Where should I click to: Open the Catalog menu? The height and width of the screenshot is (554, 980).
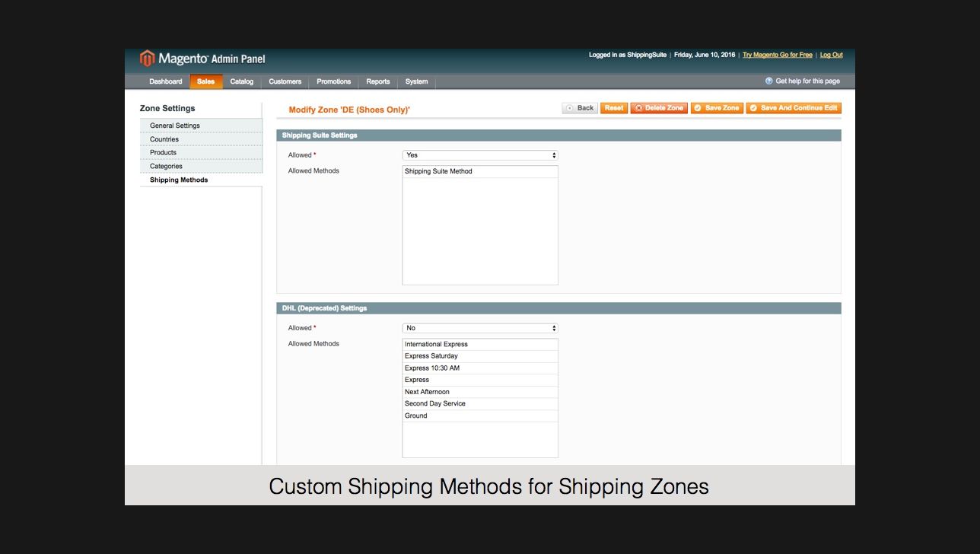[x=242, y=81]
